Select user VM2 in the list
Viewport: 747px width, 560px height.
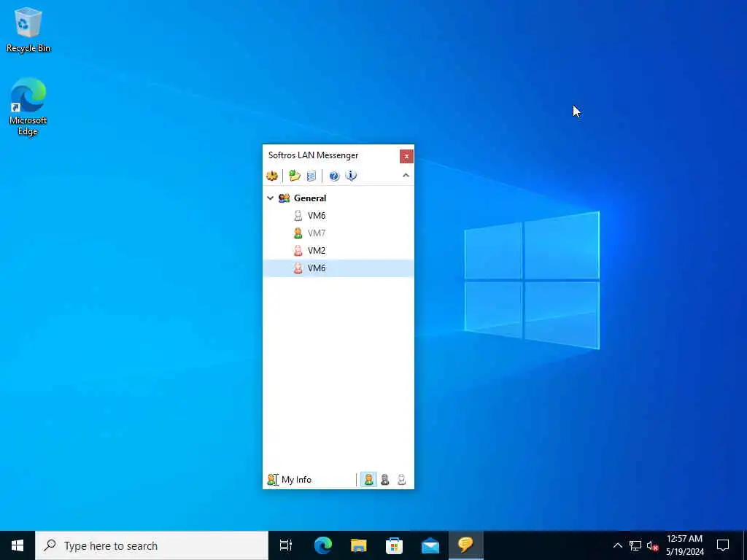(x=338, y=251)
